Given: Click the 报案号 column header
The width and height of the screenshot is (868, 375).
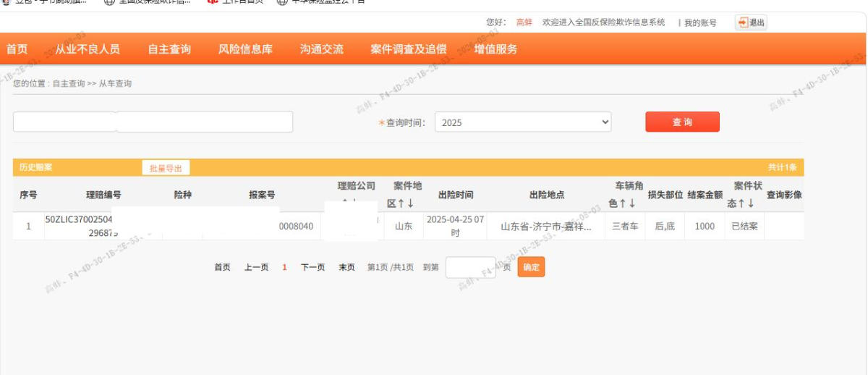Looking at the screenshot, I should [262, 195].
